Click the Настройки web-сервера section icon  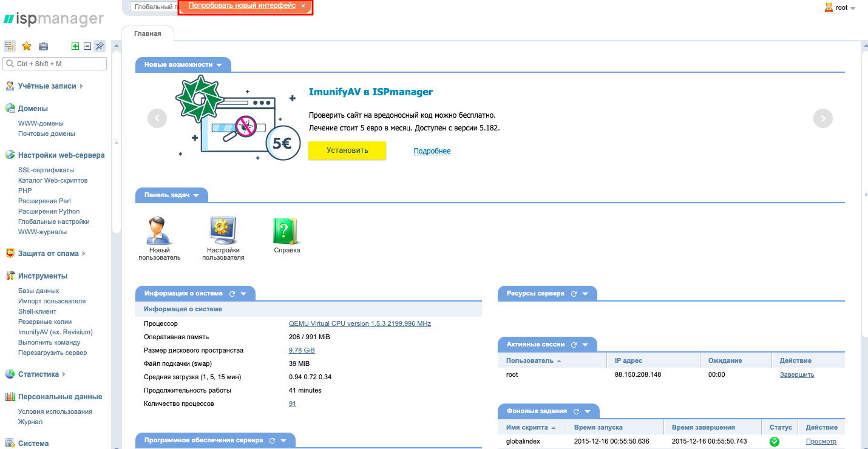pos(10,155)
